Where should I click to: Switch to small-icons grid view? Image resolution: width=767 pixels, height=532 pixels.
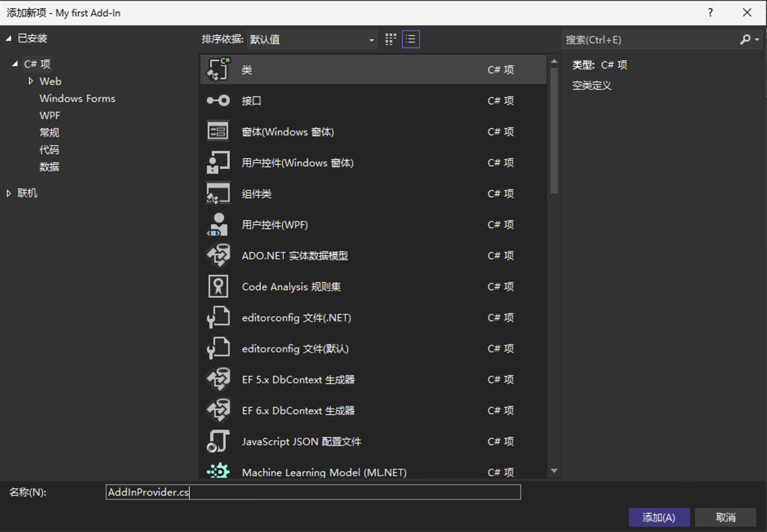tap(391, 39)
